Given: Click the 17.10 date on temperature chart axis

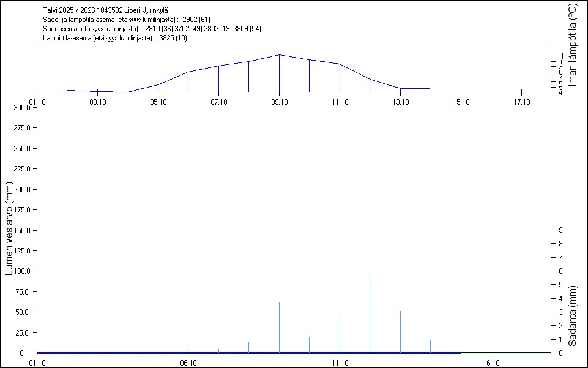Looking at the screenshot, I should (x=521, y=102).
